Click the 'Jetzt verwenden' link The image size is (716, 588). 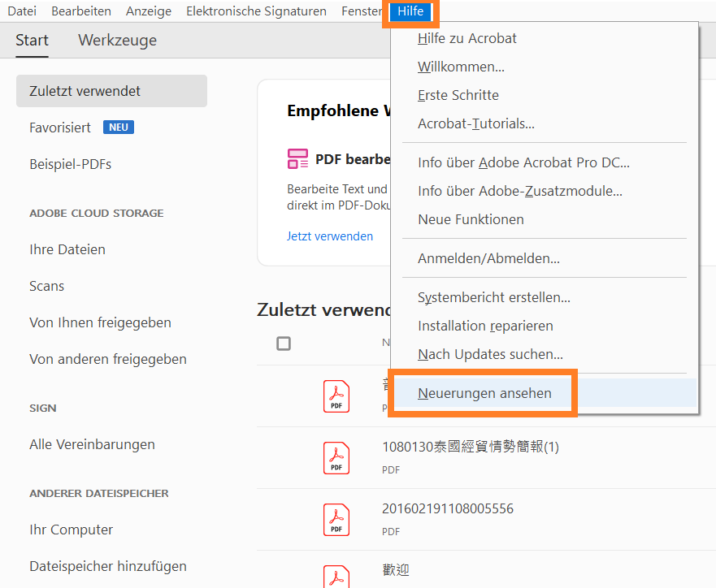(330, 236)
